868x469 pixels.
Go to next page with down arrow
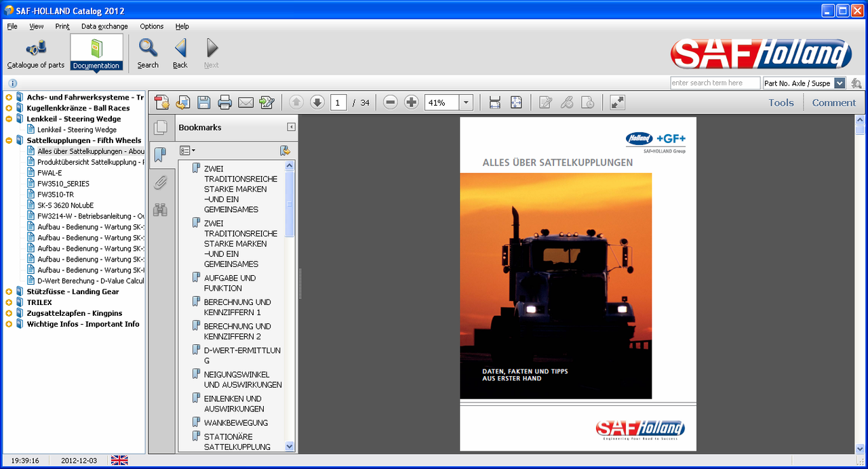[317, 102]
